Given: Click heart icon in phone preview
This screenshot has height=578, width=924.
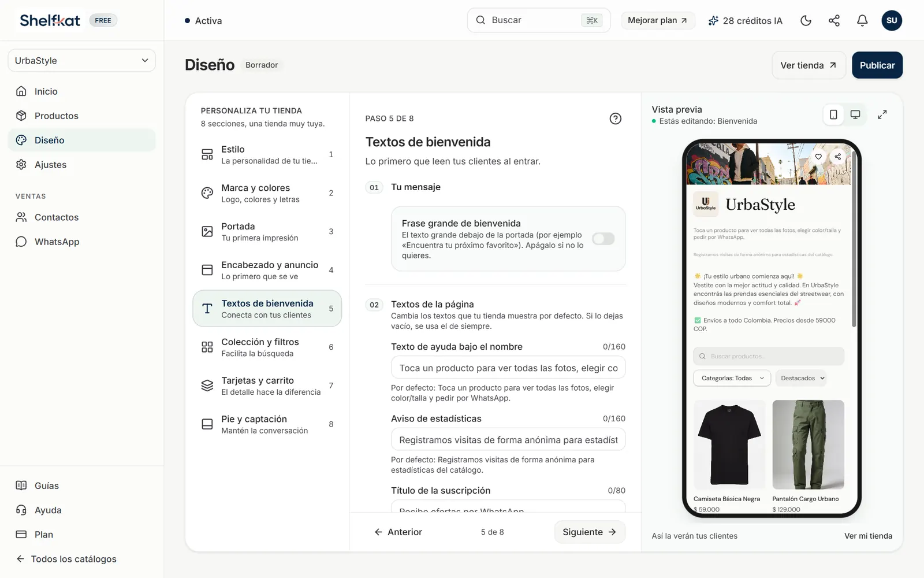Looking at the screenshot, I should coord(818,157).
